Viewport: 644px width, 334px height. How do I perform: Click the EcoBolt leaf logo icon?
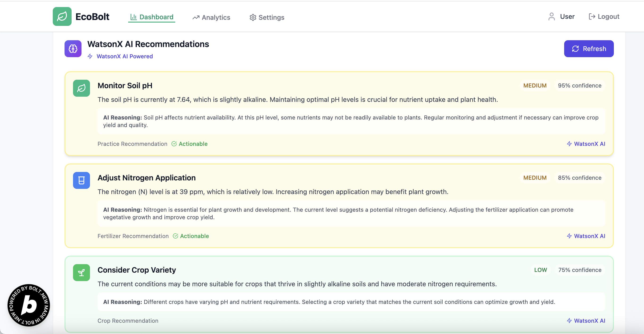pos(62,16)
